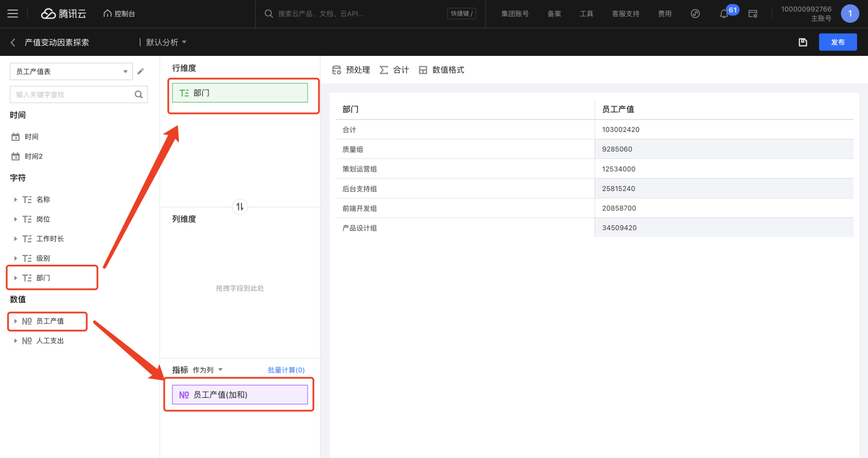This screenshot has height=458, width=868.
Task: Click the 岗位 text-type icon
Action: point(27,219)
